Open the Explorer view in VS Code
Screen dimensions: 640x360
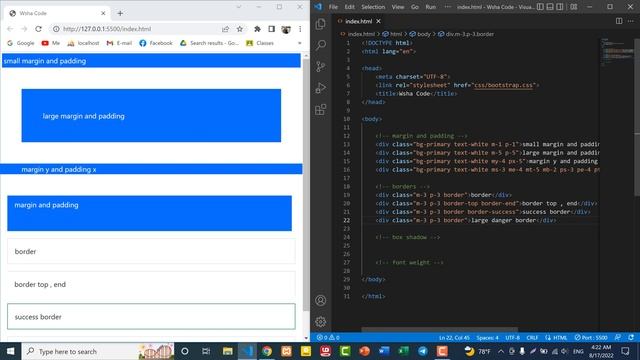pos(321,24)
